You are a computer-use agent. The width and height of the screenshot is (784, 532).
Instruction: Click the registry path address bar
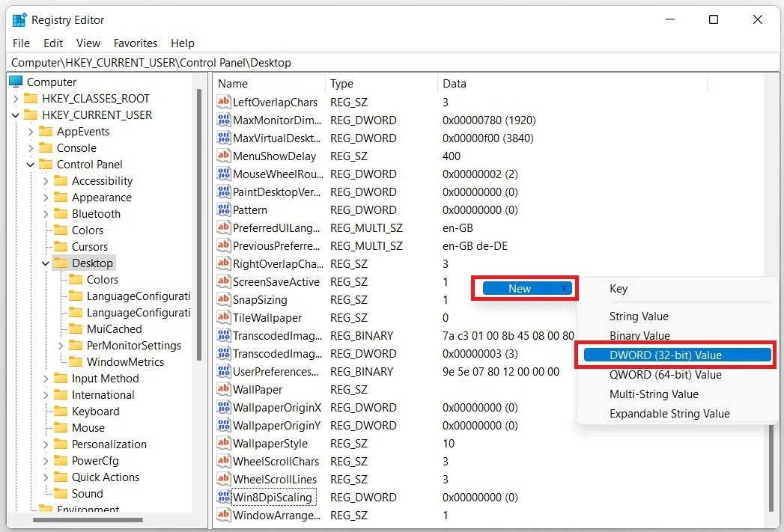coord(392,62)
